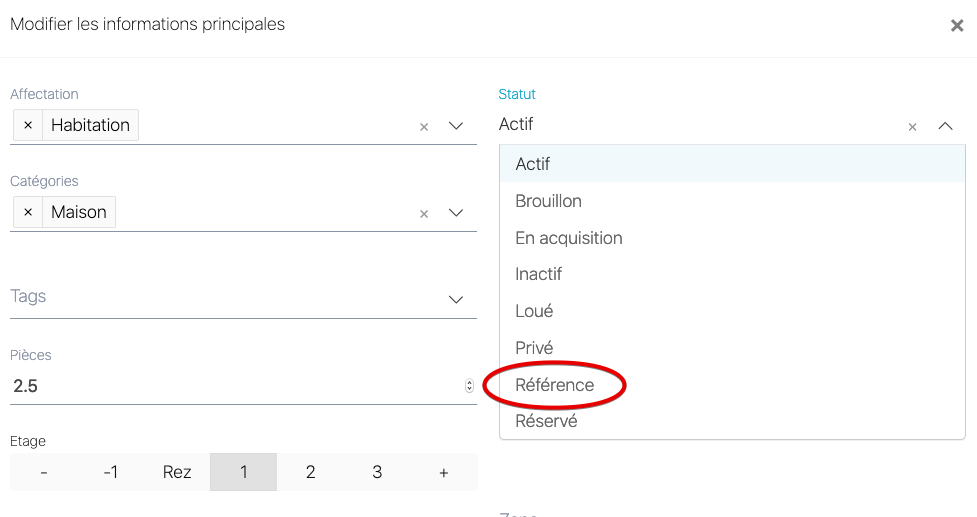The height and width of the screenshot is (517, 977).
Task: Select the Référence status option
Action: point(554,385)
